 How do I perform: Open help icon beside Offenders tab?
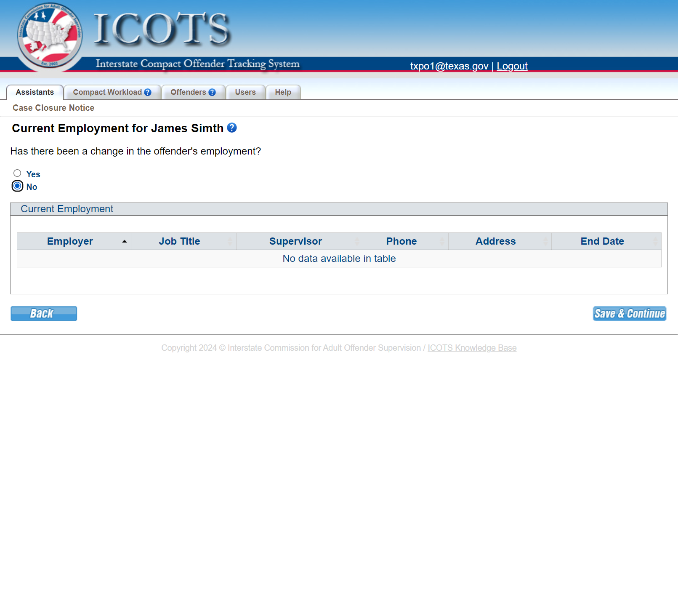(212, 92)
